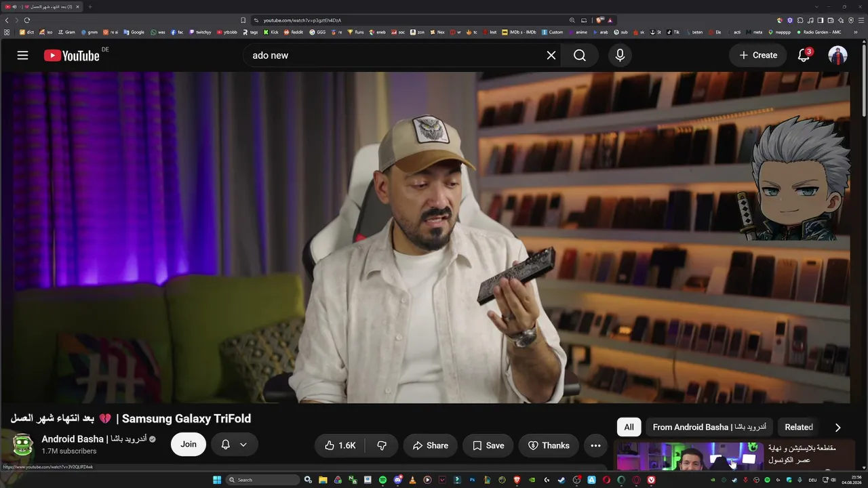Show more filter chips with the arrow

point(837,427)
